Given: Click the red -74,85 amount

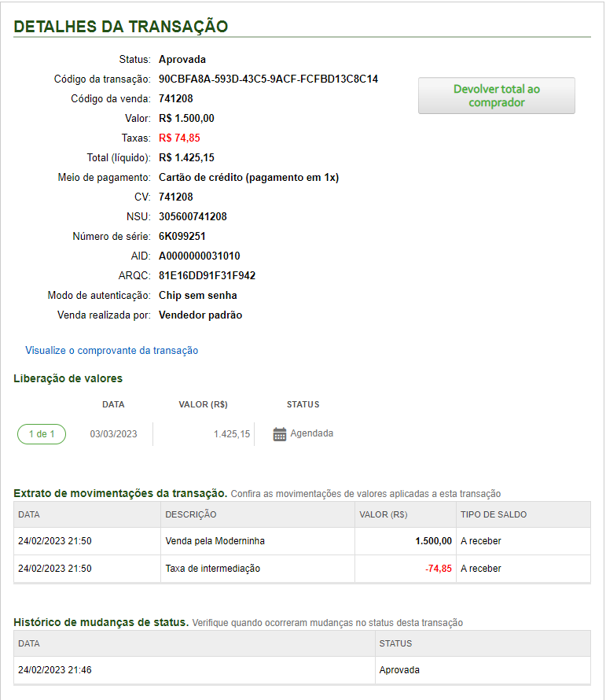Looking at the screenshot, I should pyautogui.click(x=439, y=569).
